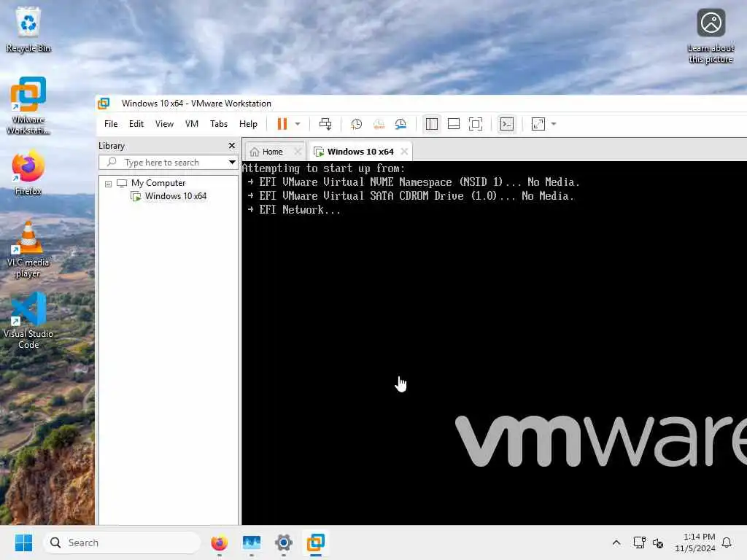Open the Library search filter dropdown arrow
This screenshot has width=747, height=560.
pyautogui.click(x=232, y=163)
